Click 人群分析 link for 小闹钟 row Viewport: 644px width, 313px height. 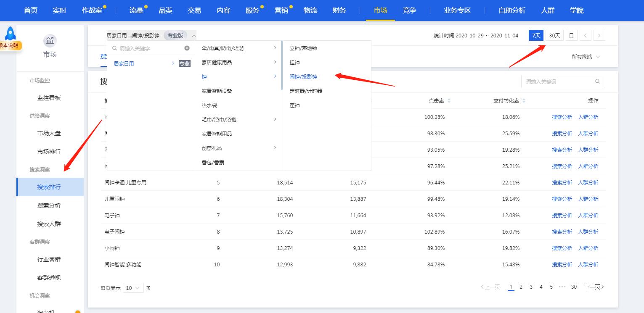coord(588,248)
